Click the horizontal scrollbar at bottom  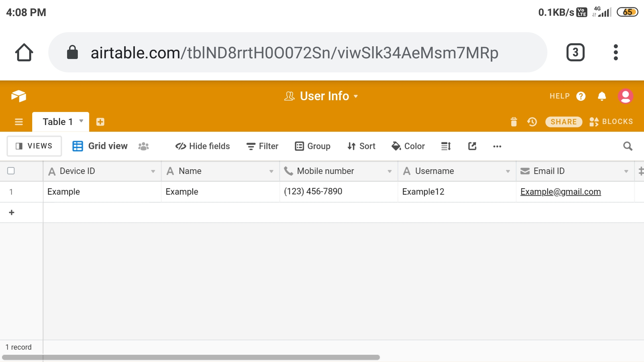click(191, 357)
